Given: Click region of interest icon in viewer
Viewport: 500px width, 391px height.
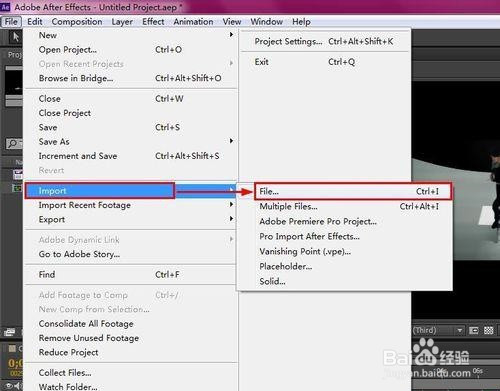Looking at the screenshot, I should click(x=473, y=330).
